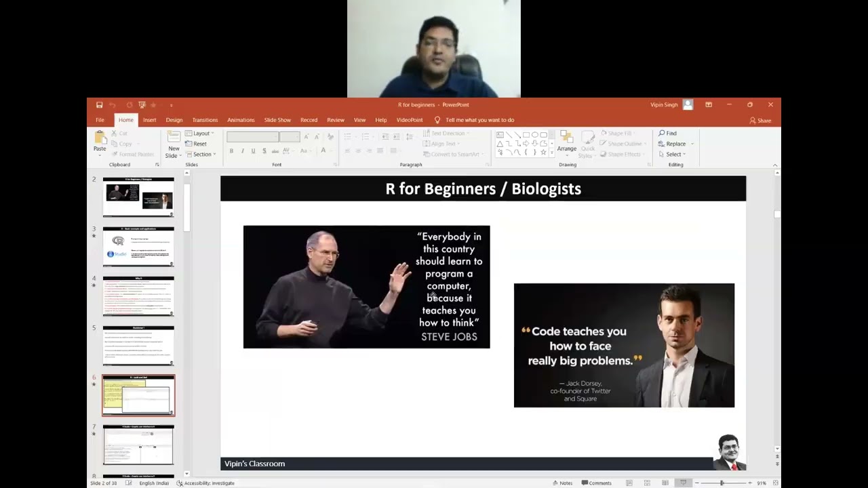
Task: Switch to the Animations tab
Action: (241, 120)
